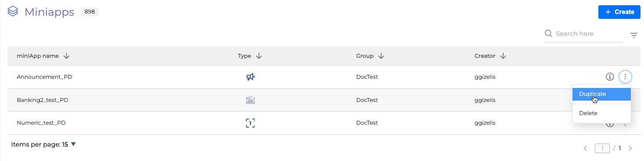644x161 pixels.
Task: Click the banking building type icon
Action: point(250,100)
